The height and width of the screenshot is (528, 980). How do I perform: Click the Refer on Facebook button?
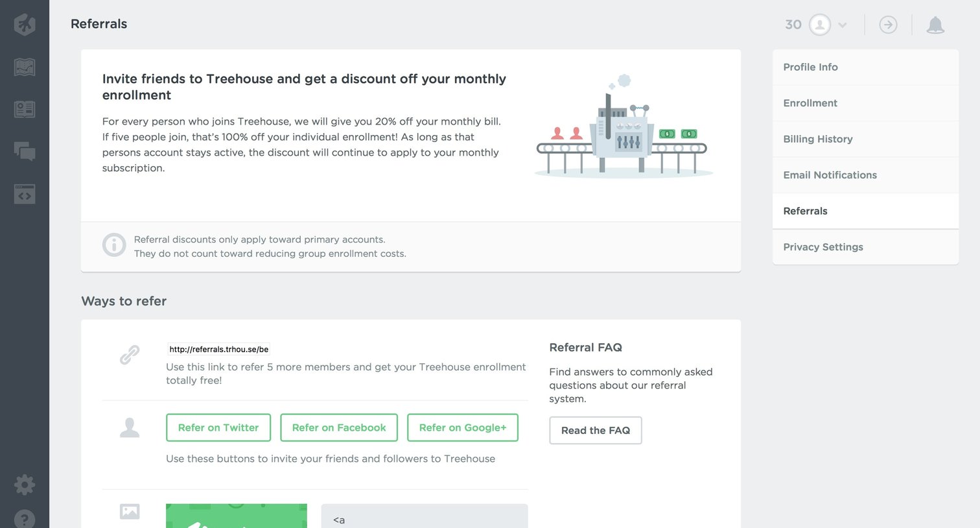tap(339, 427)
